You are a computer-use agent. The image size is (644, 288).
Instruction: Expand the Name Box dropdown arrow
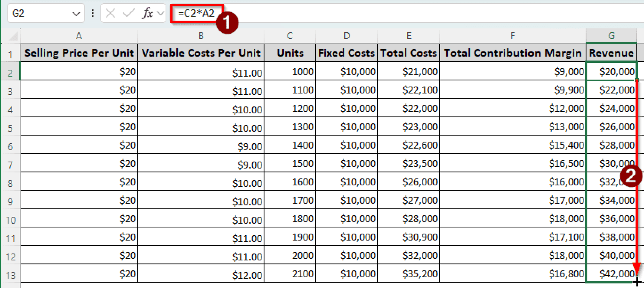click(76, 14)
